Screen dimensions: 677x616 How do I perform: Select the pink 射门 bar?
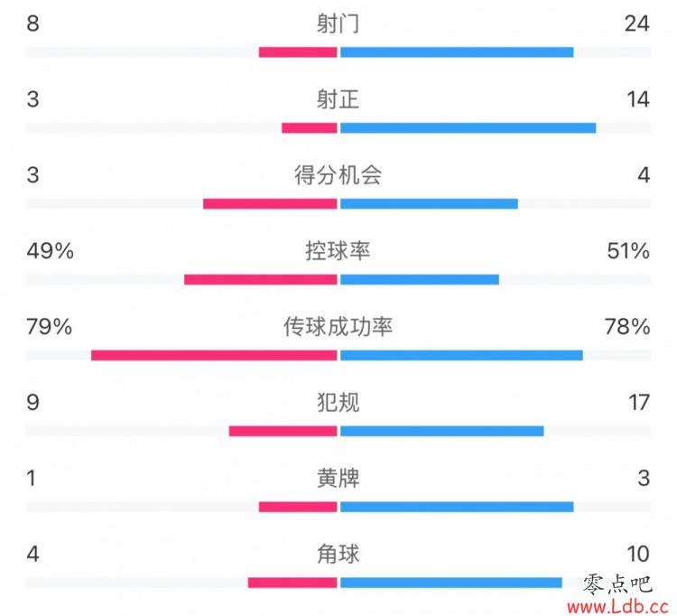[x=298, y=52]
